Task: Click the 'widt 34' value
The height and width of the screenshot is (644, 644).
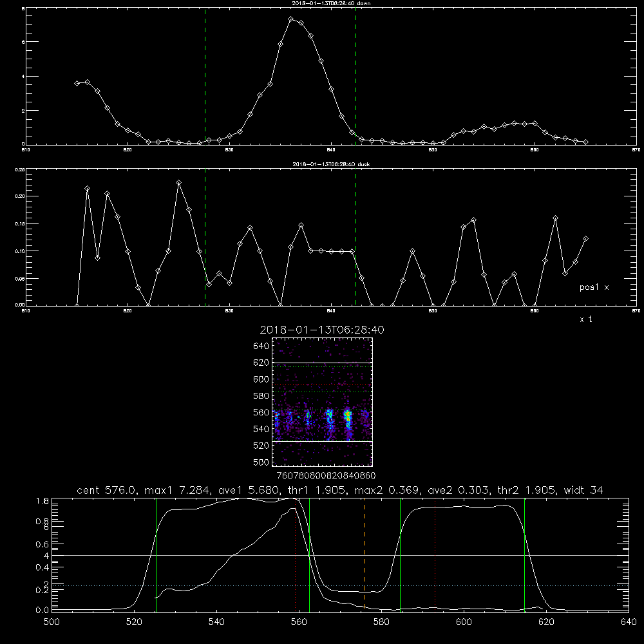Action: pyautogui.click(x=583, y=490)
